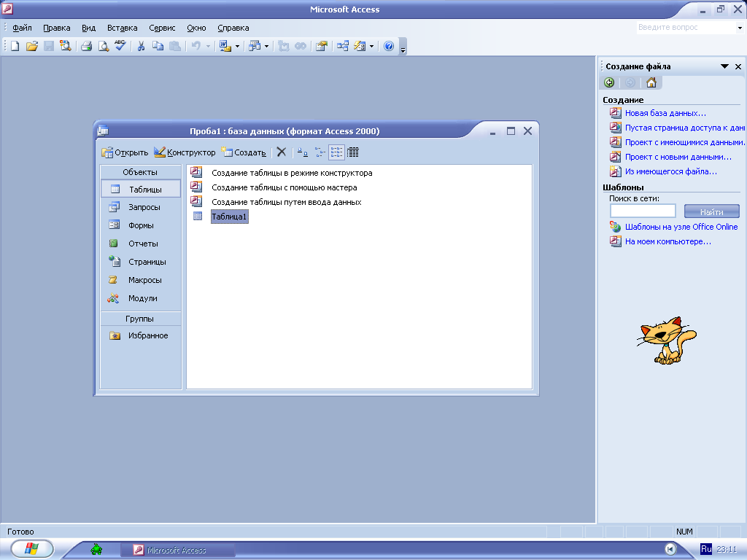Click the Cut scissors icon

pos(141,46)
